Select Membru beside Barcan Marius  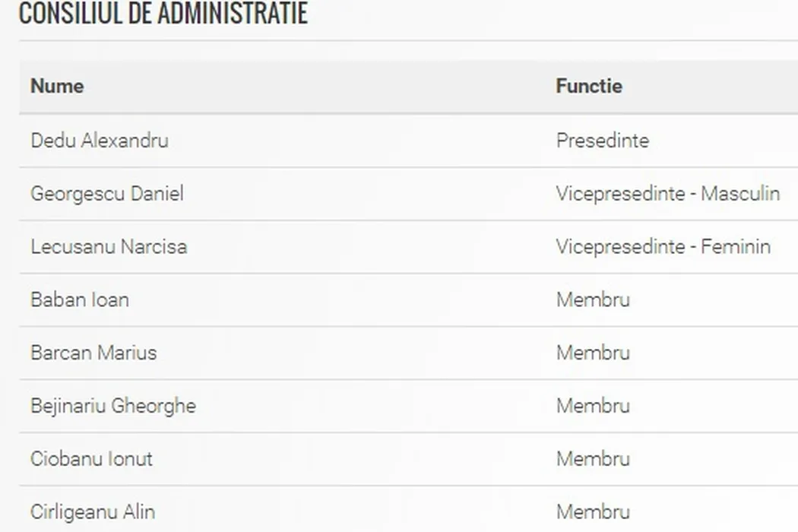pyautogui.click(x=593, y=353)
